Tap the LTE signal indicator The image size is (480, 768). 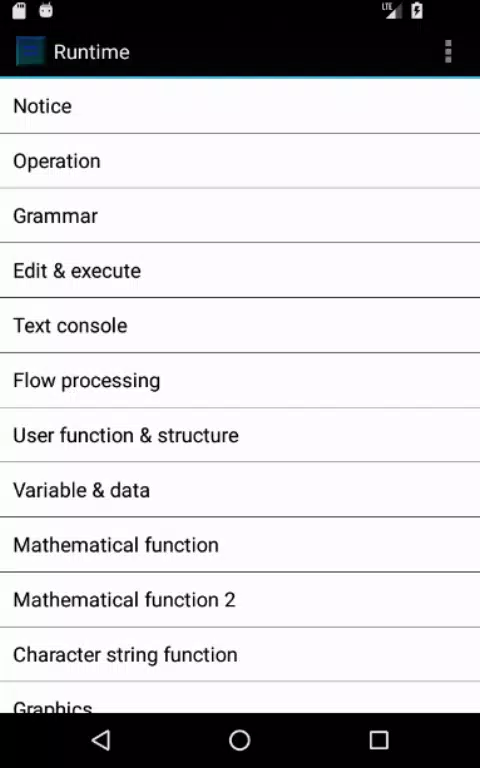pyautogui.click(x=391, y=10)
